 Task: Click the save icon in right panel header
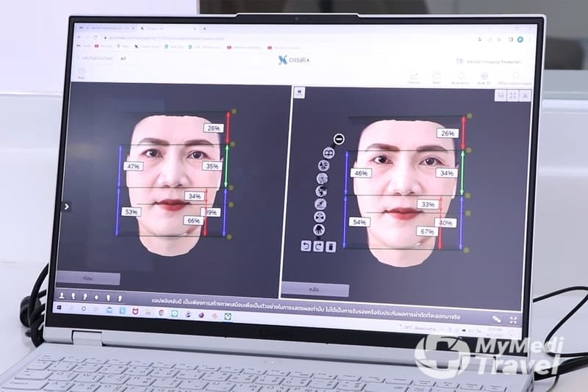tap(501, 95)
